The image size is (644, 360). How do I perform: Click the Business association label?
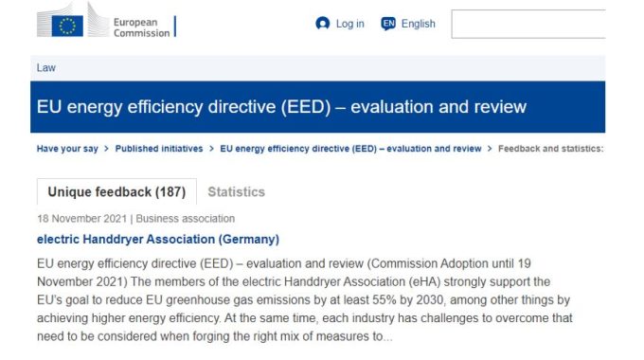click(186, 219)
